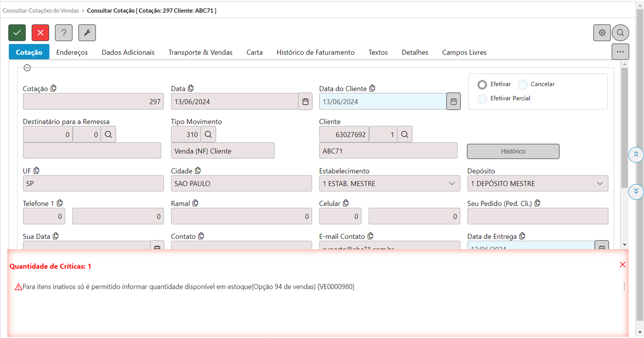Click copy icon beside Seu Pedido (Ped. Cli.)

coord(537,203)
